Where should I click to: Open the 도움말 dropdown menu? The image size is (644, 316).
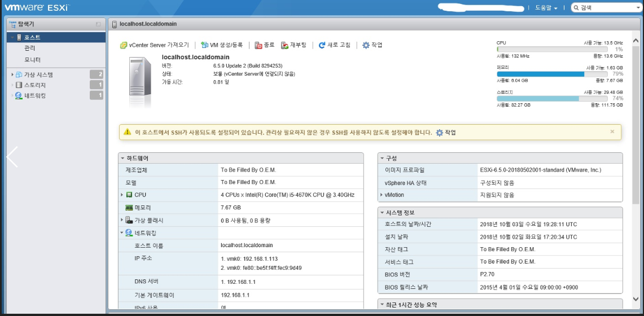(x=546, y=8)
